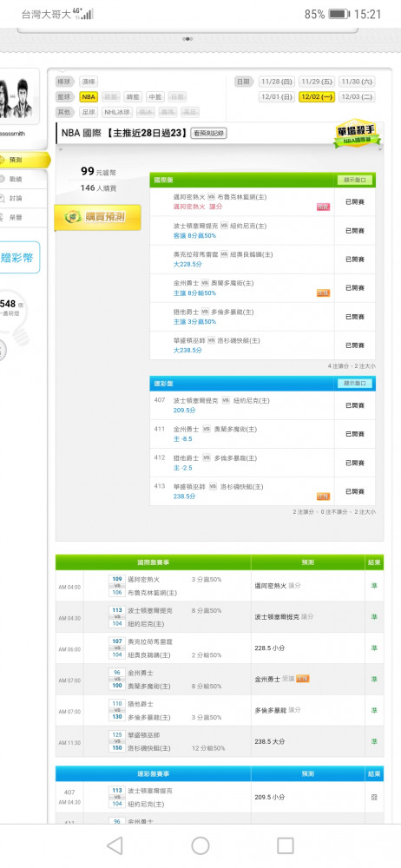Choose date 12/03 (二)
The width and height of the screenshot is (401, 868).
pyautogui.click(x=357, y=97)
